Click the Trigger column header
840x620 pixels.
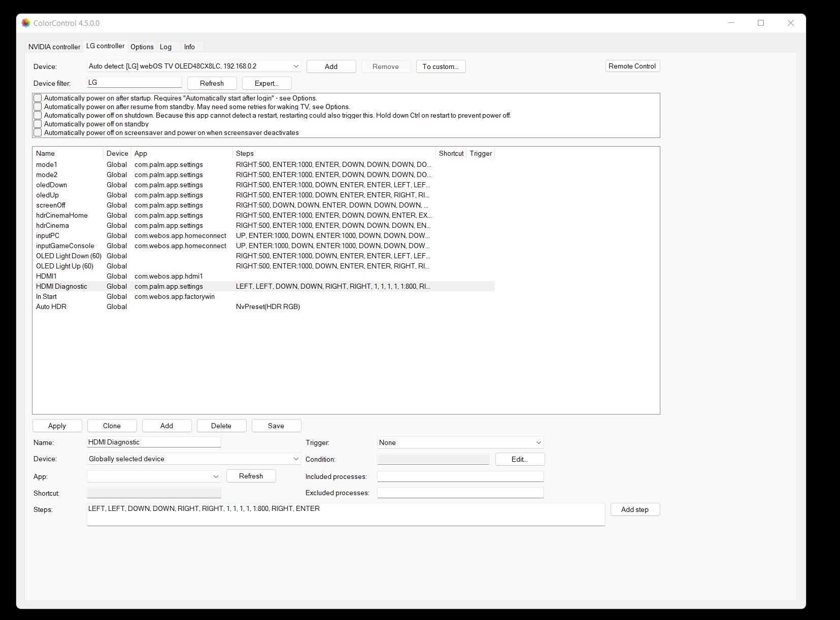click(x=481, y=153)
